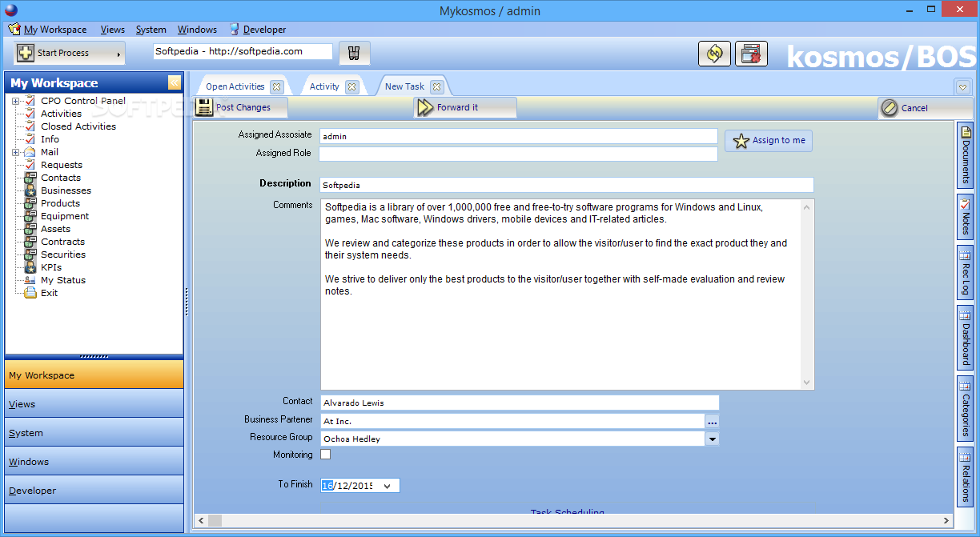Screen dimensions: 980x537
Task: Expand the CPO Control Panel tree node
Action: tap(15, 101)
